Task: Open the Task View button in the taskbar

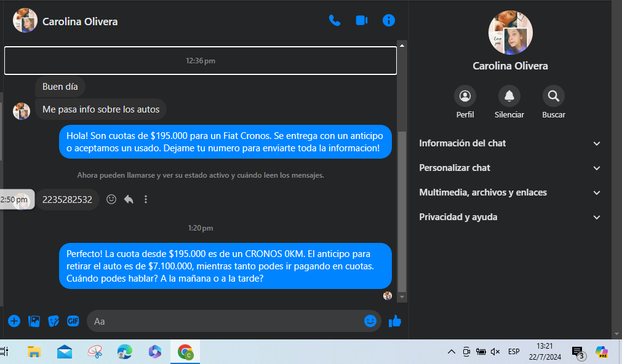Action: click(4, 352)
